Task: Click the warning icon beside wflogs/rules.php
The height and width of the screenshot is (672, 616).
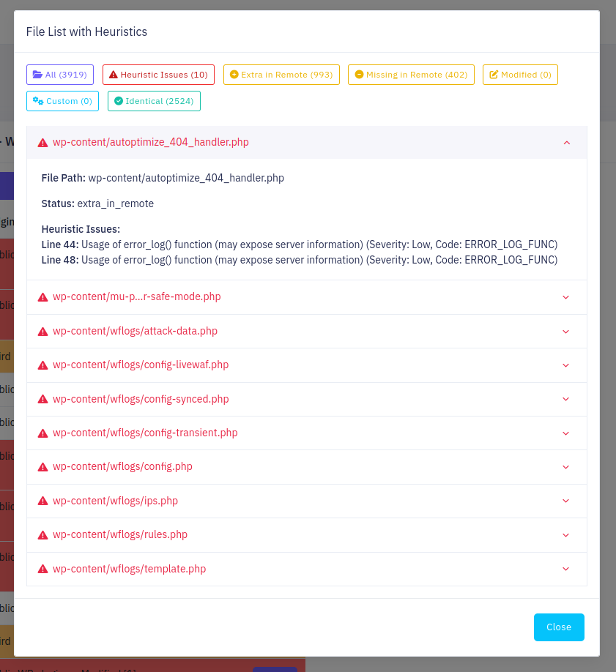Action: click(42, 534)
